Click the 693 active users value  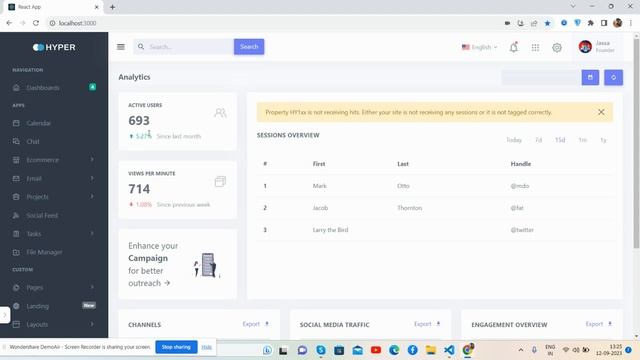139,121
